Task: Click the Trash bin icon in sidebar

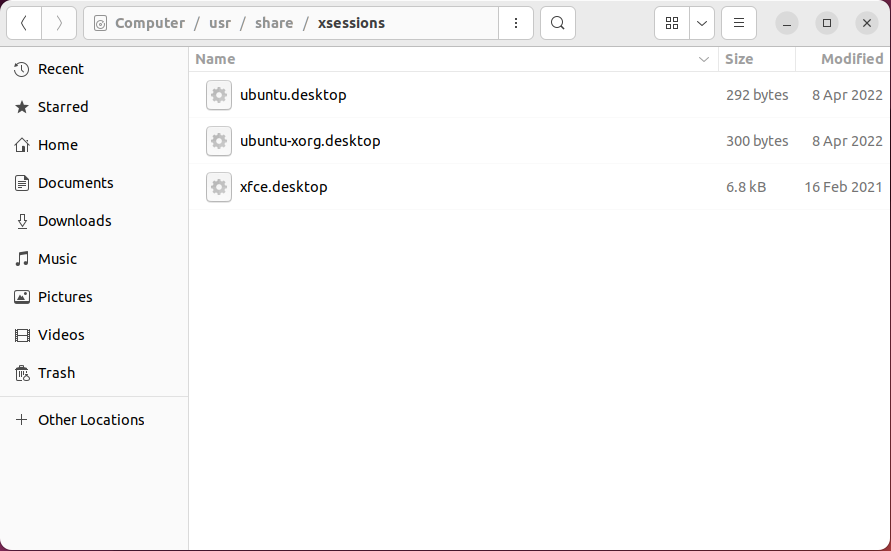Action: click(22, 373)
